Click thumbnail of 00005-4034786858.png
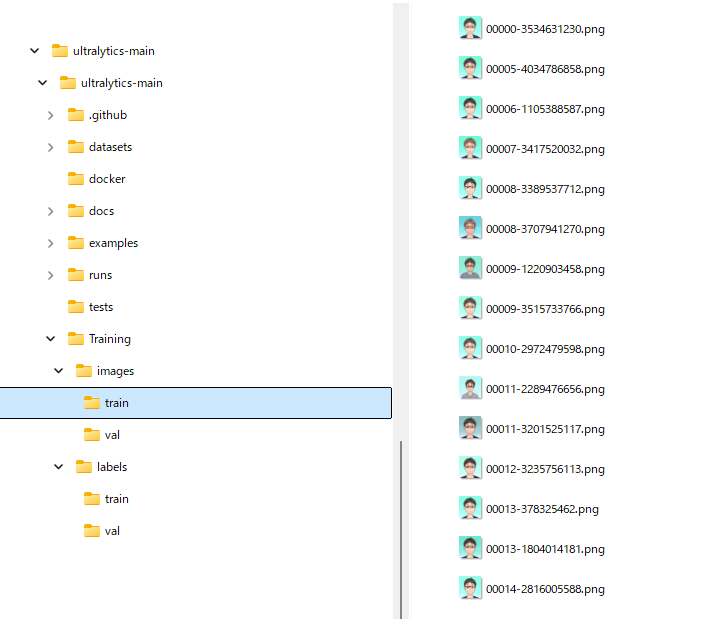The height and width of the screenshot is (619, 713). click(470, 68)
